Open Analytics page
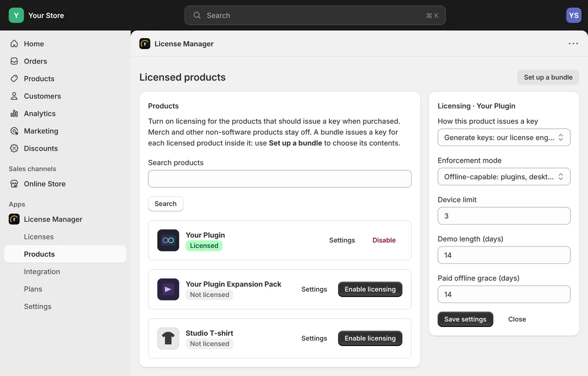The width and height of the screenshot is (588, 376). [65, 113]
